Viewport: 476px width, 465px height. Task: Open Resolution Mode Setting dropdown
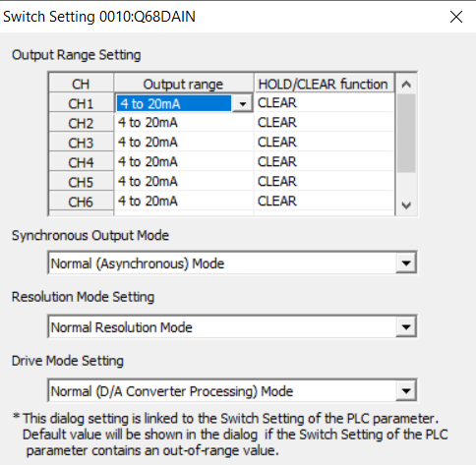pos(406,326)
